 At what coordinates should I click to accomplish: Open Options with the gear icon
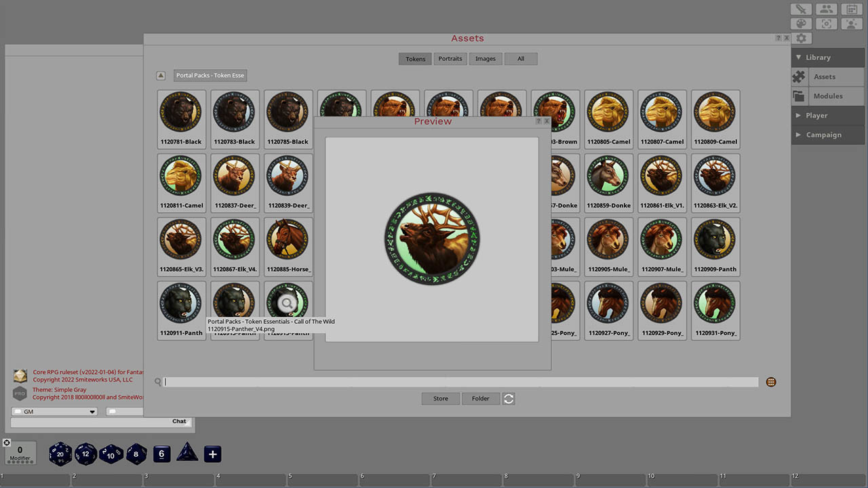point(801,38)
